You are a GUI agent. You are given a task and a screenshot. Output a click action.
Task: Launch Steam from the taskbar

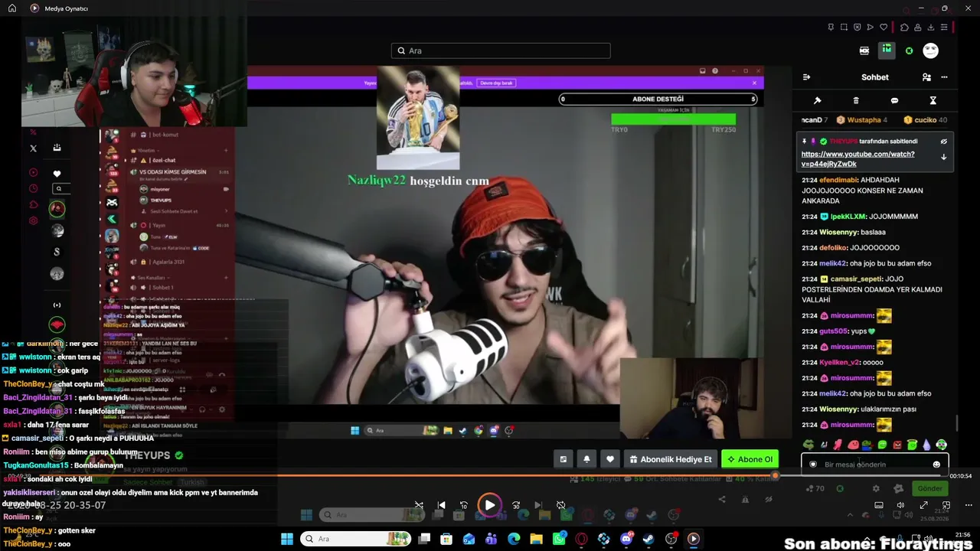pyautogui.click(x=648, y=539)
